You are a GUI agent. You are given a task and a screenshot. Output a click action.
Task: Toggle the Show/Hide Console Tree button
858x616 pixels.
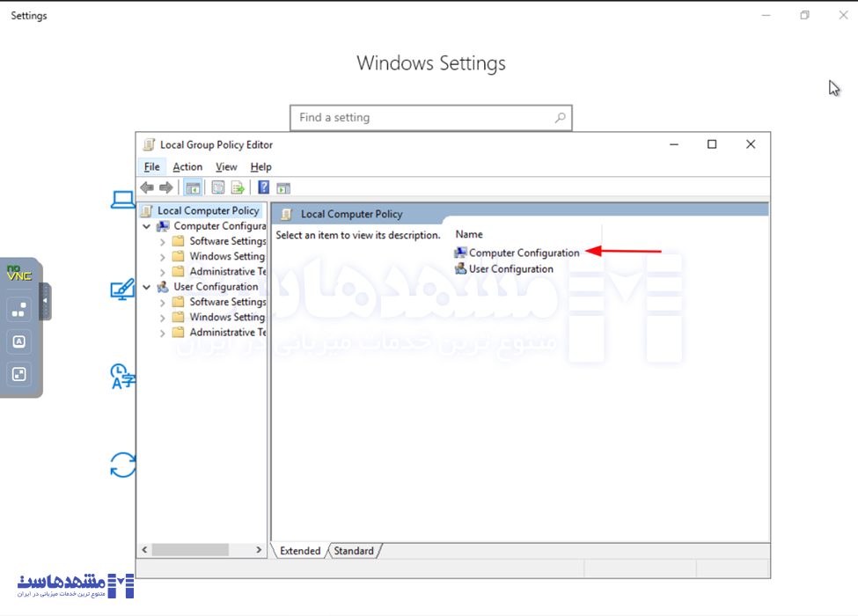tap(193, 187)
